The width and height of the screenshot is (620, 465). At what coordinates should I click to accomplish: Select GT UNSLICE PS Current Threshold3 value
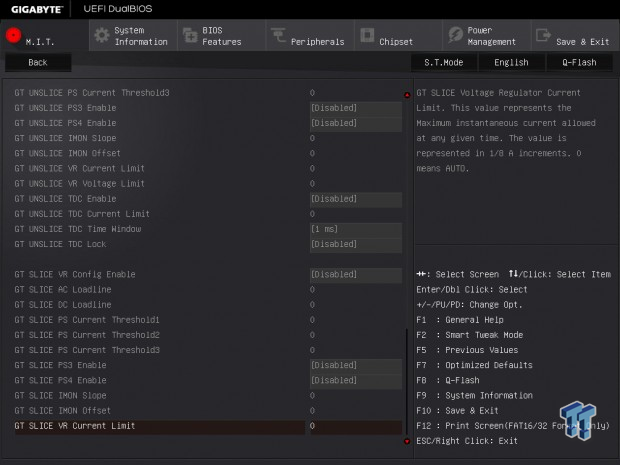click(x=312, y=93)
